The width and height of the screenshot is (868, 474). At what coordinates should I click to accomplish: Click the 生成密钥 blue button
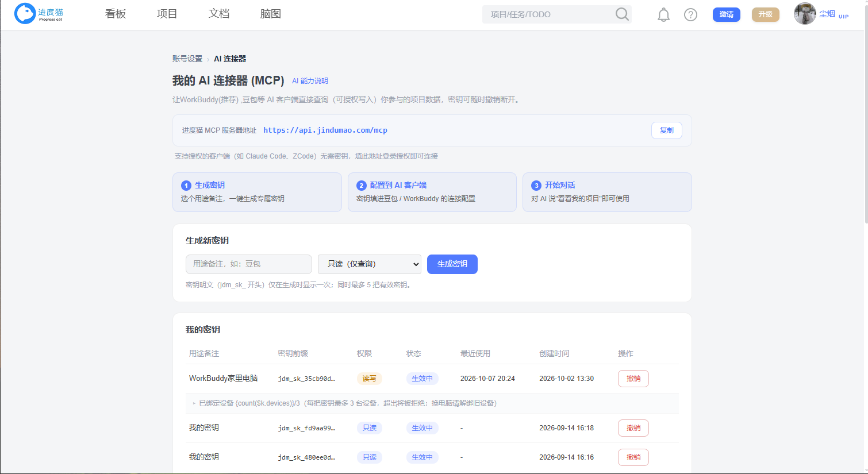pos(452,264)
